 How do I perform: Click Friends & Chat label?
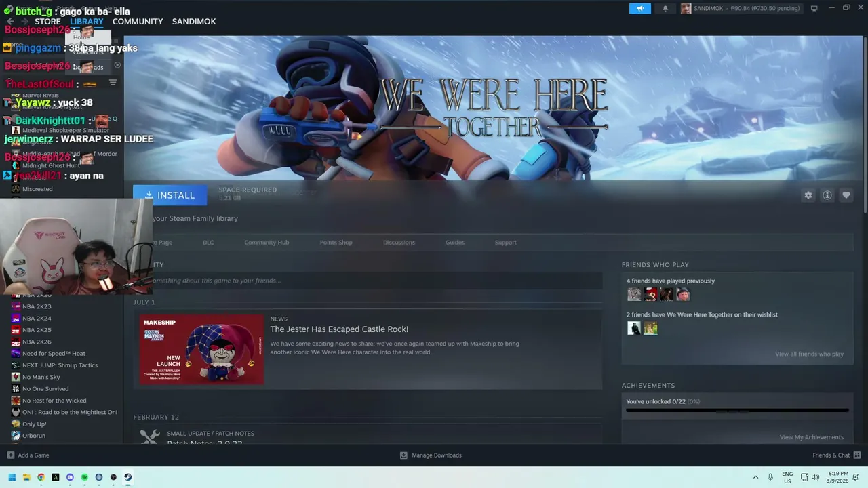coord(831,455)
